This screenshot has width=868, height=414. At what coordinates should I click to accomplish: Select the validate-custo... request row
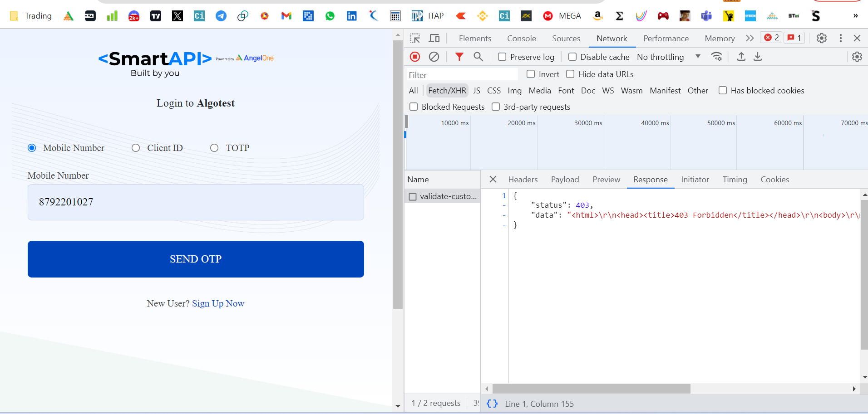tap(443, 196)
